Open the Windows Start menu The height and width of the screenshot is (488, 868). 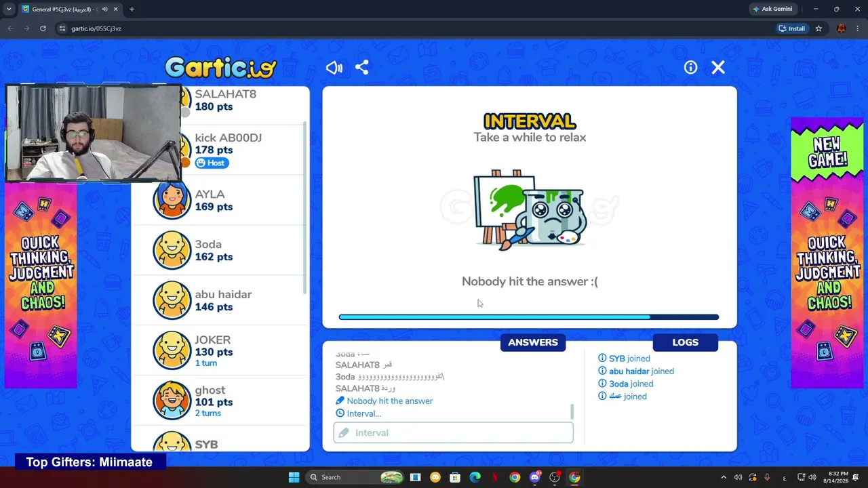[294, 477]
